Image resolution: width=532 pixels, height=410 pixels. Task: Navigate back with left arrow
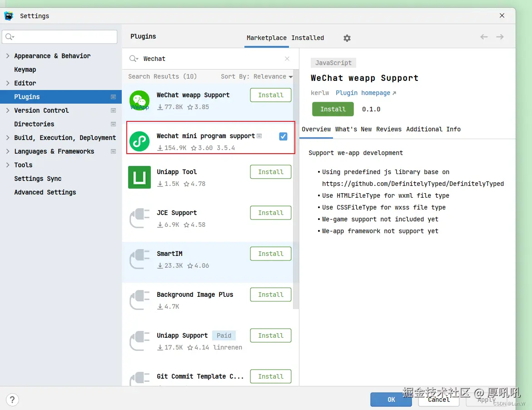[484, 37]
